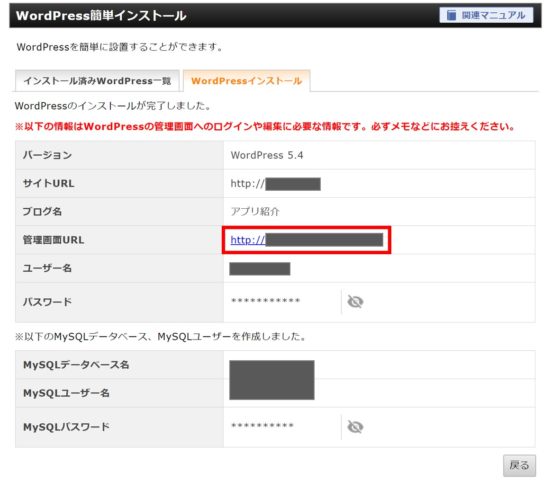Screen dimensions: 551x480
Task: Click the ユーザー名 row label
Action: (47, 268)
